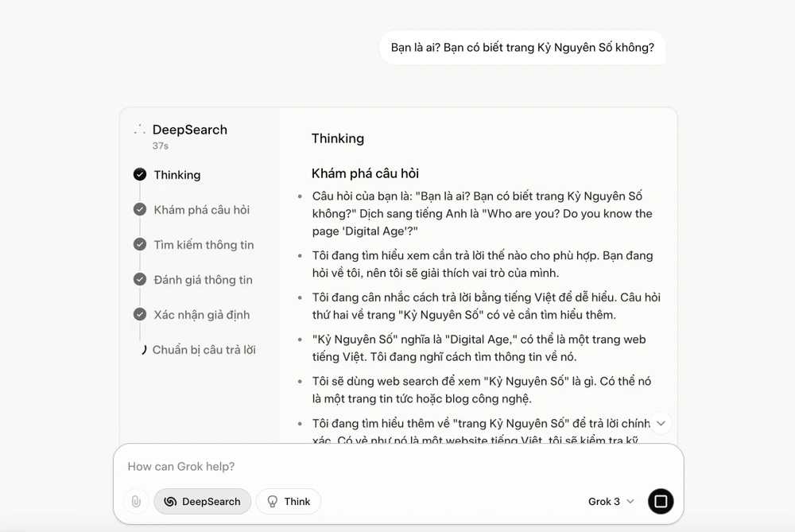Image resolution: width=795 pixels, height=532 pixels.
Task: Click the Thinking step checkmark icon
Action: (140, 175)
